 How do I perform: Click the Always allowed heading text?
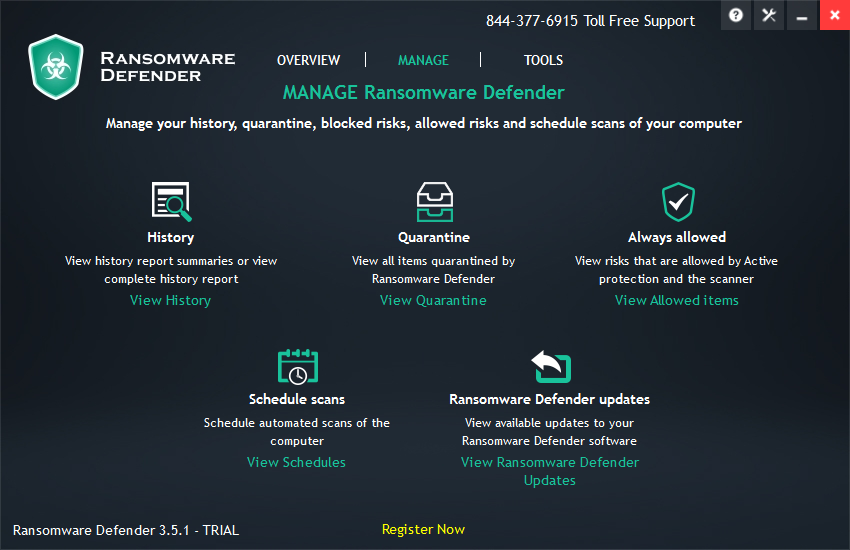pyautogui.click(x=677, y=237)
